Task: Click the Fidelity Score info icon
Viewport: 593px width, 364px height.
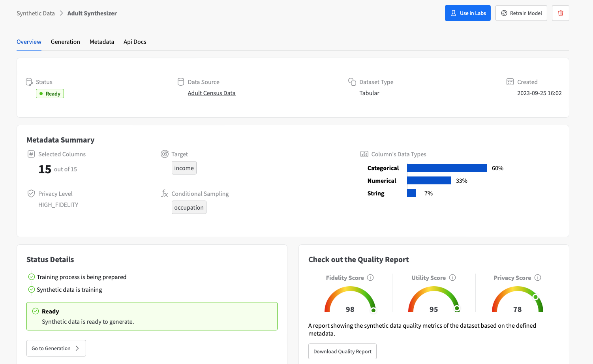Action: point(370,278)
